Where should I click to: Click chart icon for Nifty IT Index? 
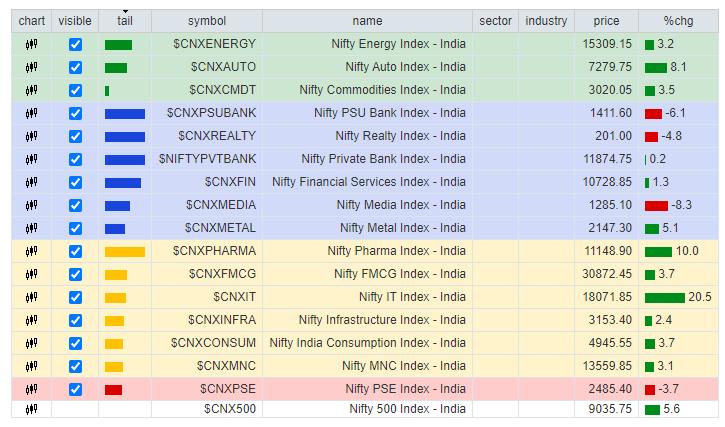click(x=31, y=297)
